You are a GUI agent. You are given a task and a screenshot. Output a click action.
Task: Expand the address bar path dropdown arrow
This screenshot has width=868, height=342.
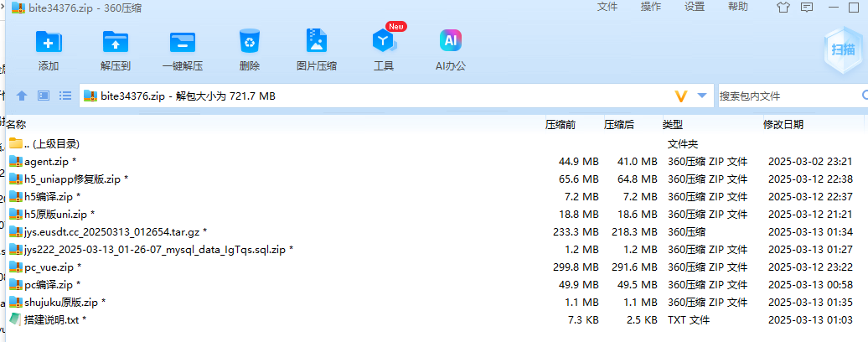tap(702, 96)
